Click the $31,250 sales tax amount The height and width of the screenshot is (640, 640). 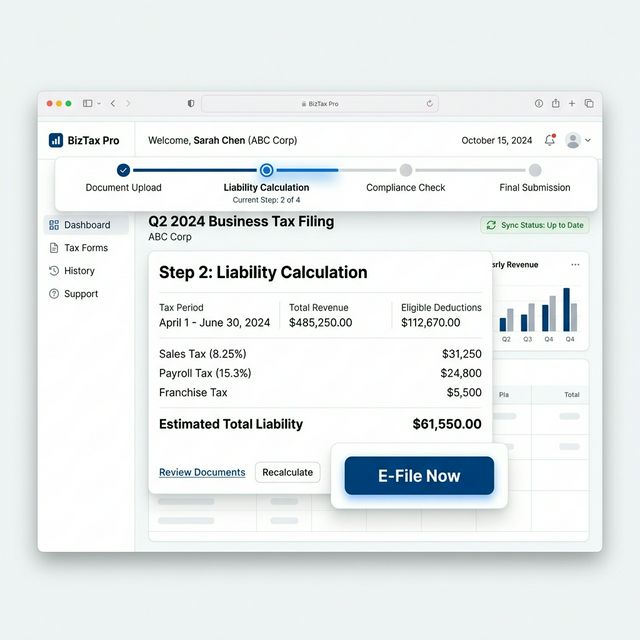tap(462, 354)
